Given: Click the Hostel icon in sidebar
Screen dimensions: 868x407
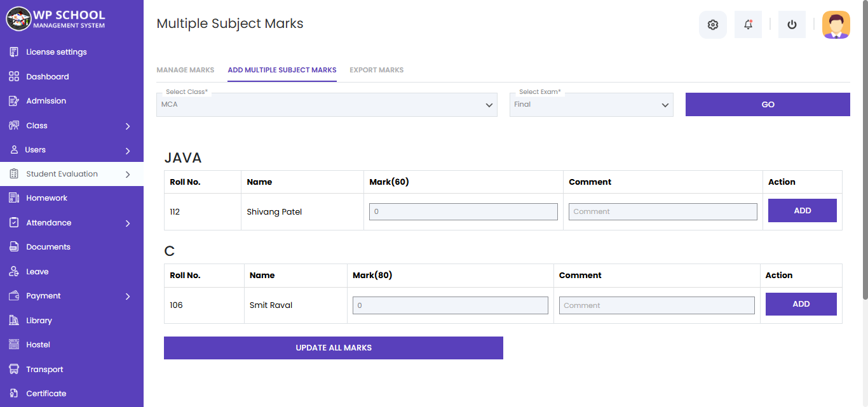Looking at the screenshot, I should tap(14, 345).
